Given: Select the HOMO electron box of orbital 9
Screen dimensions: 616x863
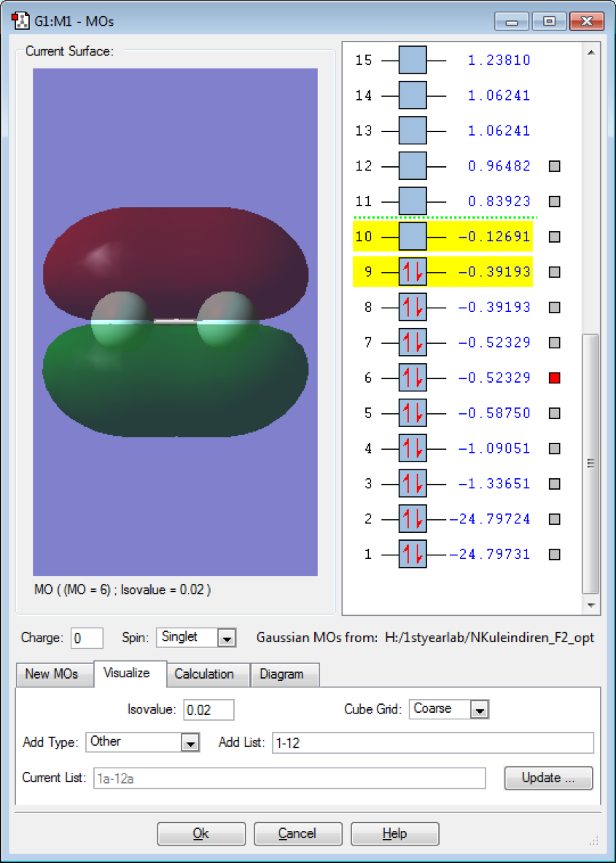Looking at the screenshot, I should (x=413, y=272).
